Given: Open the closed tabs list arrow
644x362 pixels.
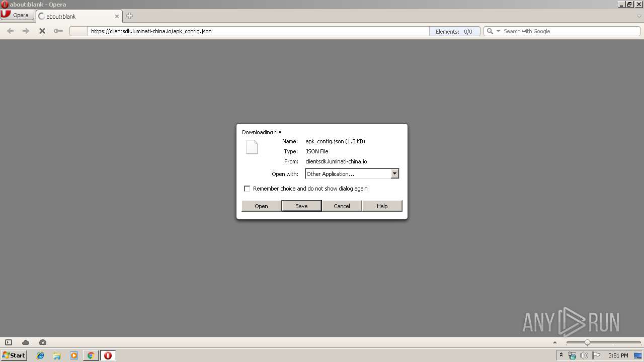Looking at the screenshot, I should click(x=639, y=16).
